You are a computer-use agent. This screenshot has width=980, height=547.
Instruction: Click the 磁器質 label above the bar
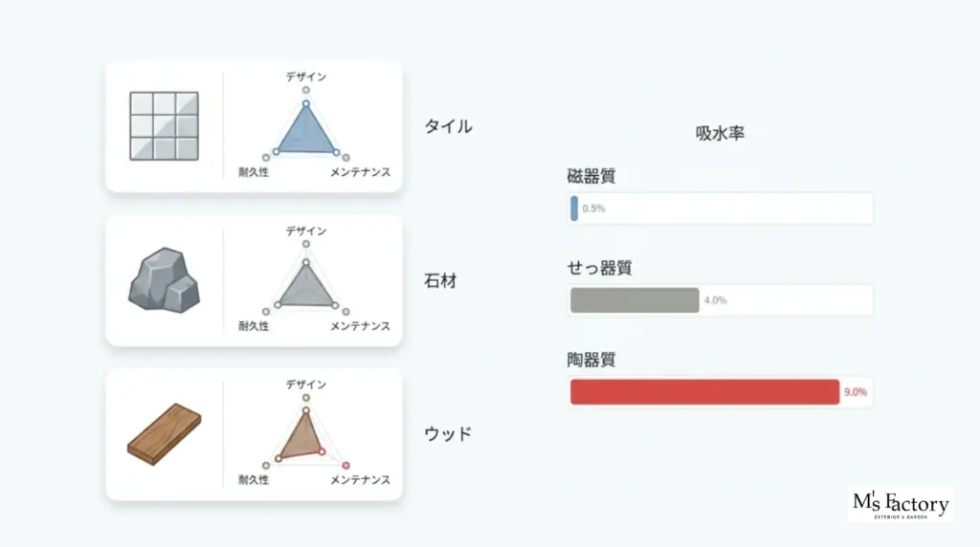(x=591, y=176)
